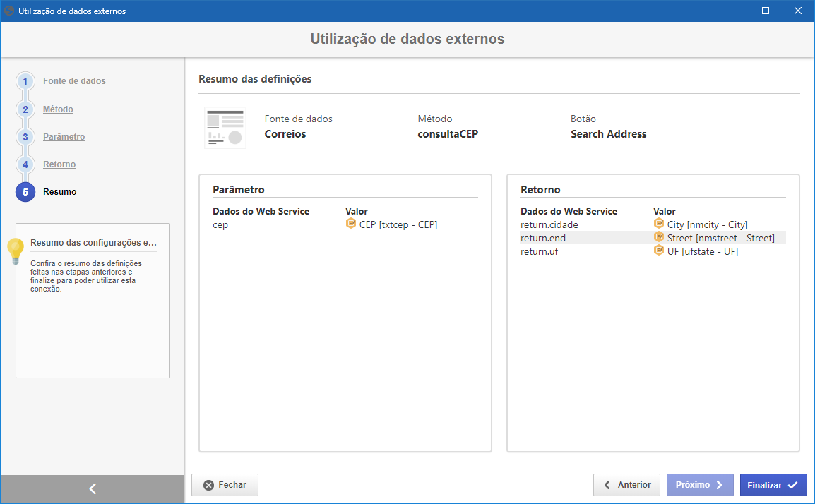Click the 'consultaCEP' method value
This screenshot has width=815, height=504.
click(448, 134)
